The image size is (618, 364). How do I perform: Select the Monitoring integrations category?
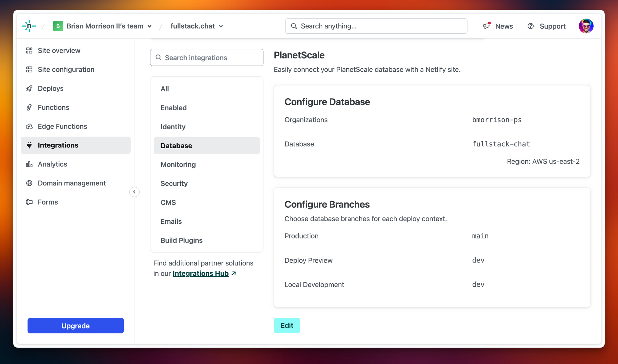click(178, 164)
